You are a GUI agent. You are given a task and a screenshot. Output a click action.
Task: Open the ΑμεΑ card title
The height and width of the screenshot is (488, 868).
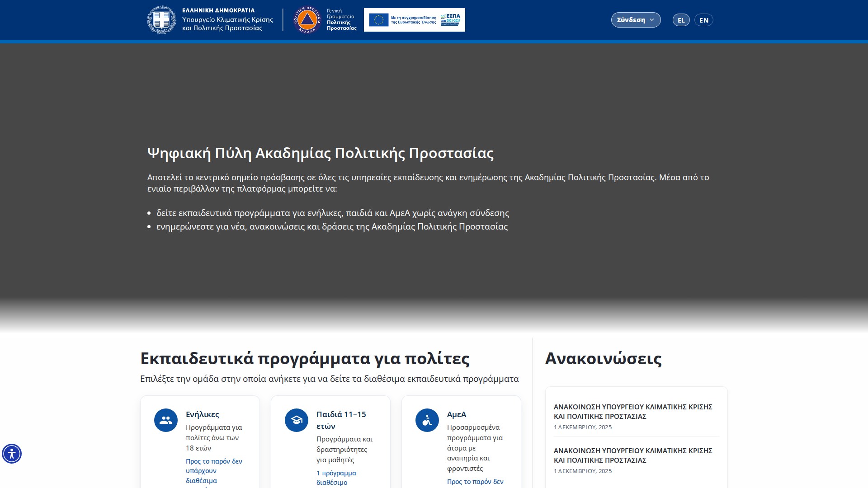coord(456,414)
